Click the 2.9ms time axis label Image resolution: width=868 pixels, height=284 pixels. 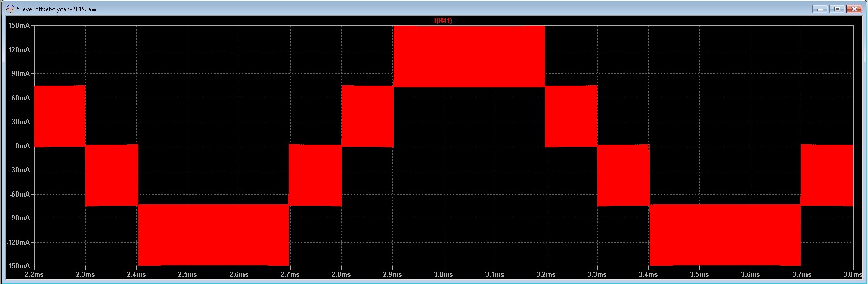click(392, 275)
